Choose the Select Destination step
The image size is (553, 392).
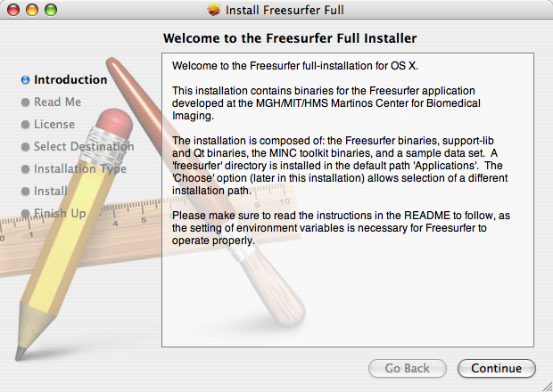[84, 146]
